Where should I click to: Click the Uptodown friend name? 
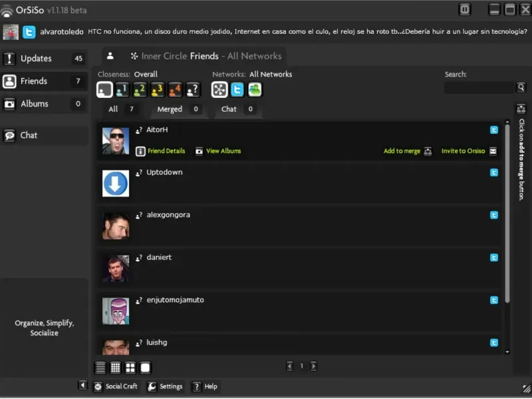164,172
